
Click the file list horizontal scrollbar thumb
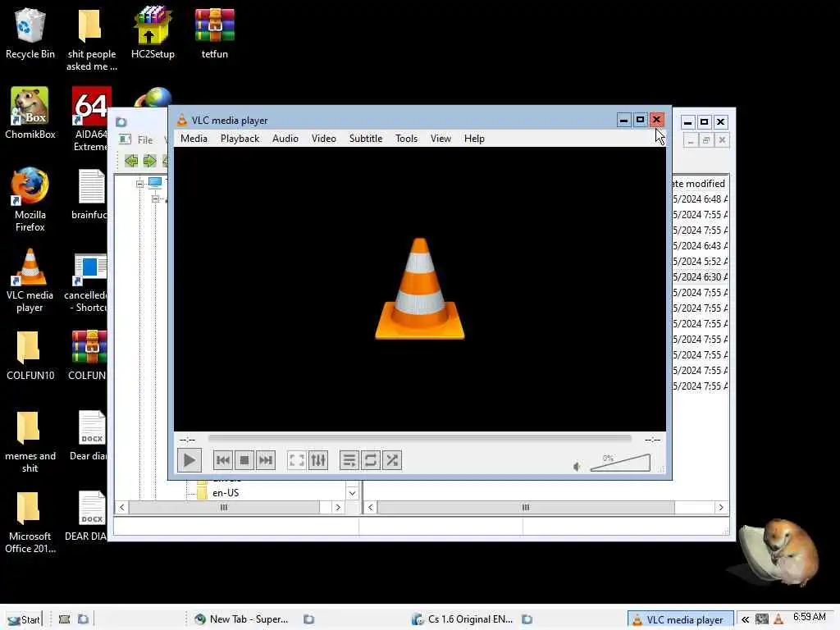point(526,507)
